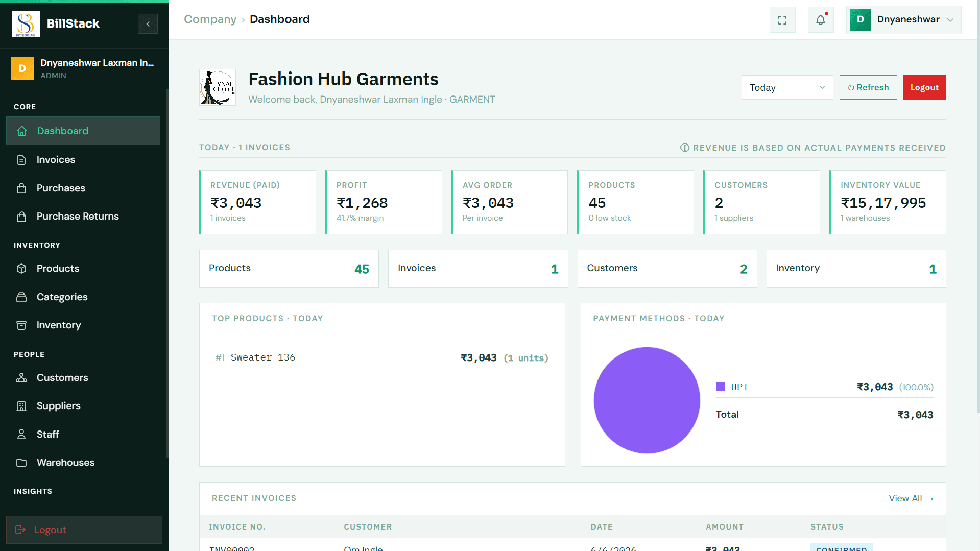
Task: Click the BillStack logo icon
Action: pyautogui.click(x=26, y=23)
